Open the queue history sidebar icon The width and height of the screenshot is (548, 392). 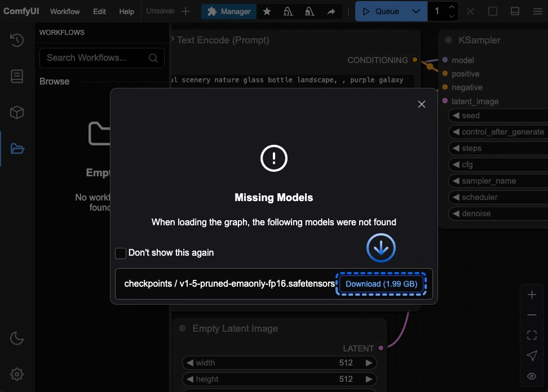[x=17, y=40]
